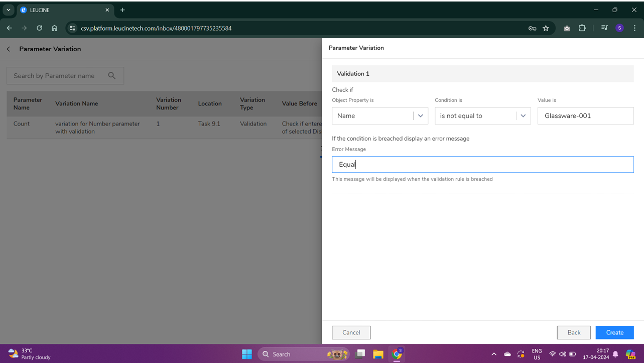644x363 pixels.
Task: Click the Back button
Action: pos(574,332)
